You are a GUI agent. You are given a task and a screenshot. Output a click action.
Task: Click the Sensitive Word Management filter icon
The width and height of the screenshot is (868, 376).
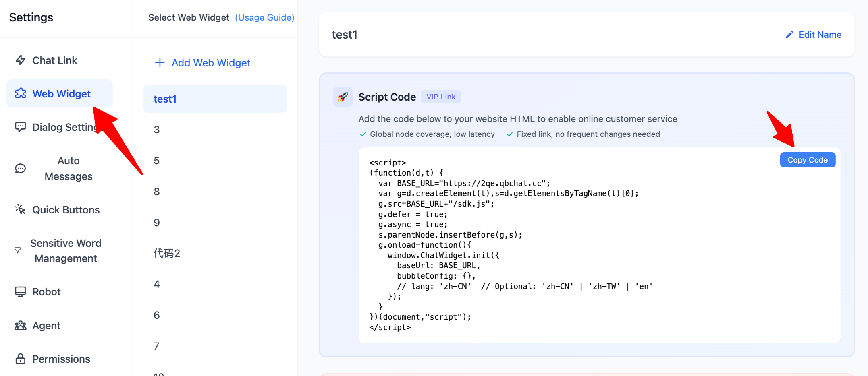18,250
